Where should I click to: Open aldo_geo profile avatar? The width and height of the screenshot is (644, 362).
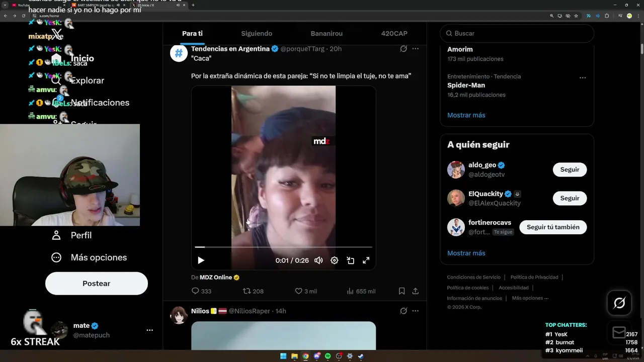tap(456, 169)
